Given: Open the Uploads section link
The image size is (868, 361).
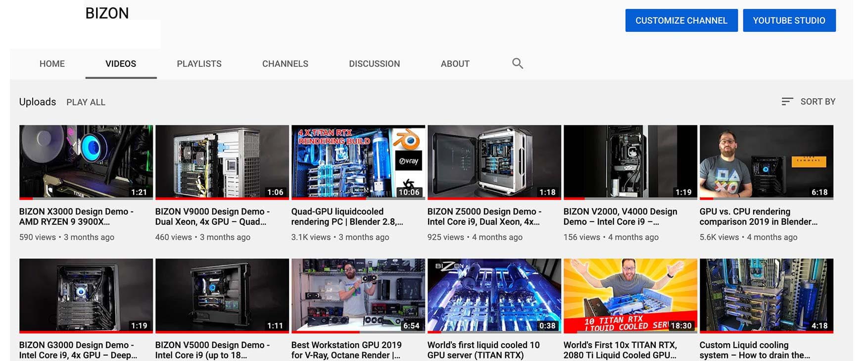Looking at the screenshot, I should click(38, 102).
